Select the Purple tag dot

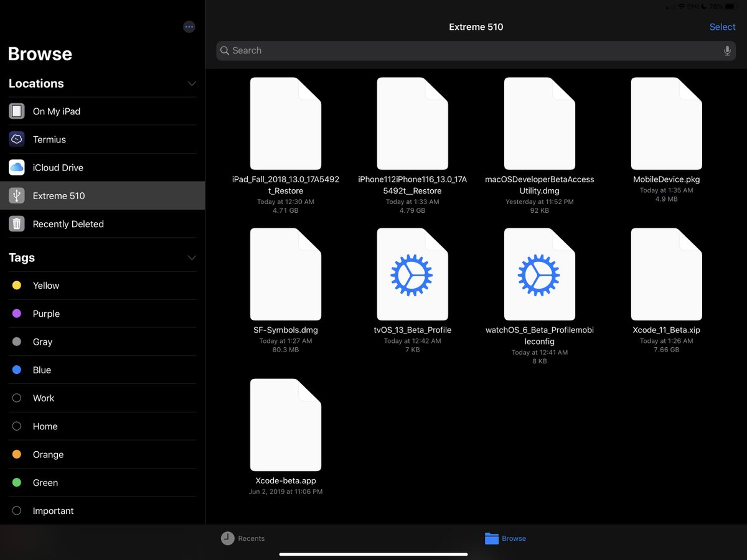tap(17, 314)
